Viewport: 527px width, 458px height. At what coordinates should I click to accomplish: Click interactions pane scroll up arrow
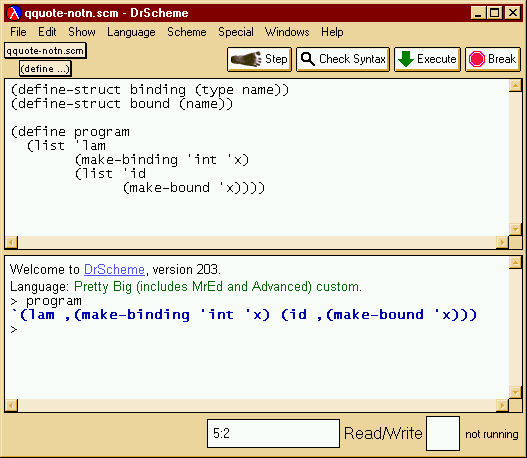[x=515, y=262]
